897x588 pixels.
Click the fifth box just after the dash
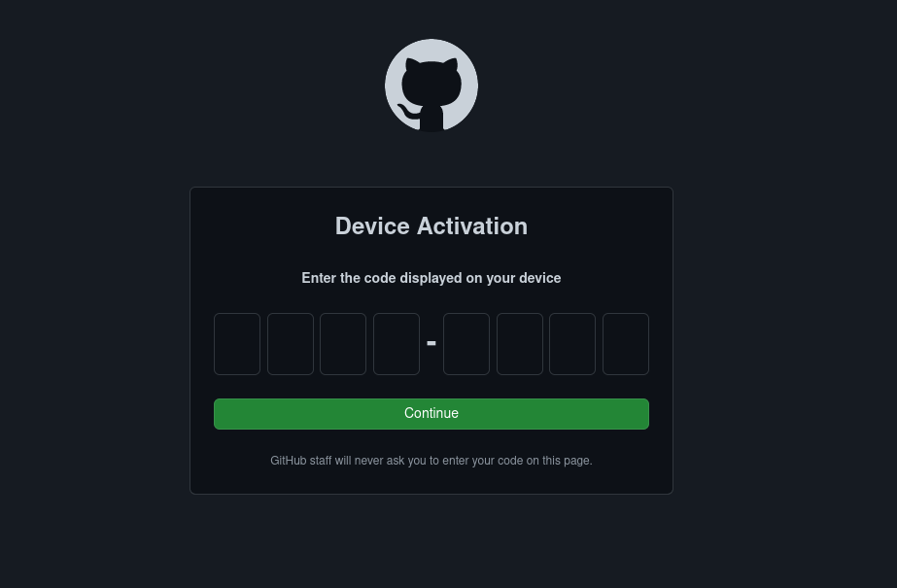(466, 344)
